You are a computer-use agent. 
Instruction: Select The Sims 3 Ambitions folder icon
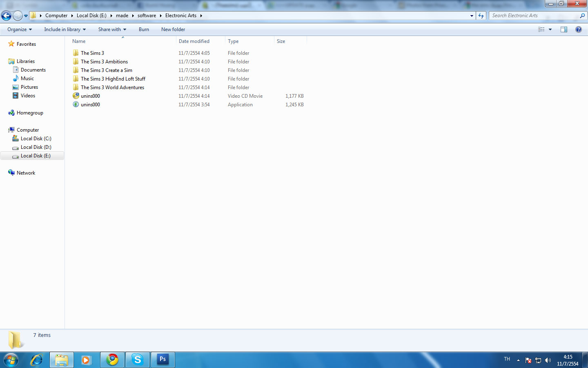click(76, 62)
